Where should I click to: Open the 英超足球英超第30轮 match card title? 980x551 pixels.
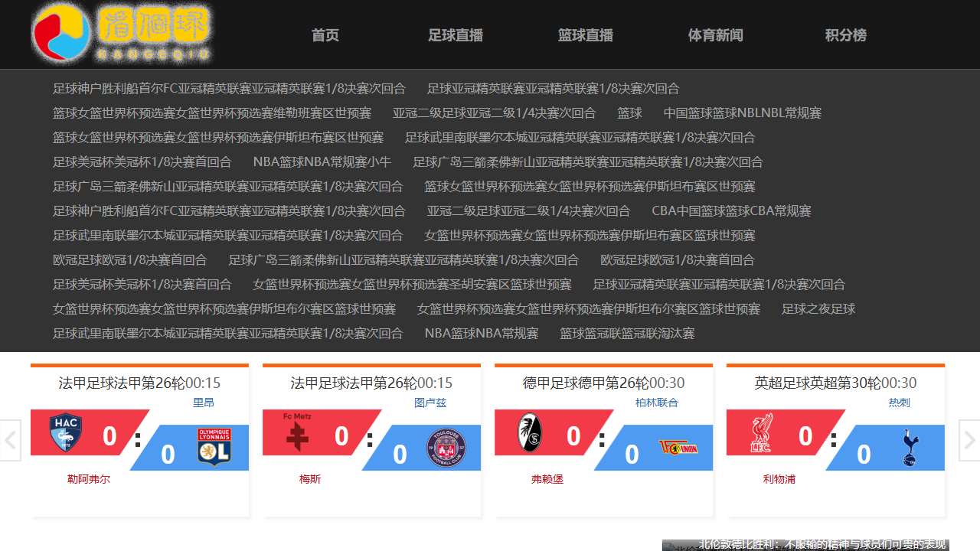point(817,383)
